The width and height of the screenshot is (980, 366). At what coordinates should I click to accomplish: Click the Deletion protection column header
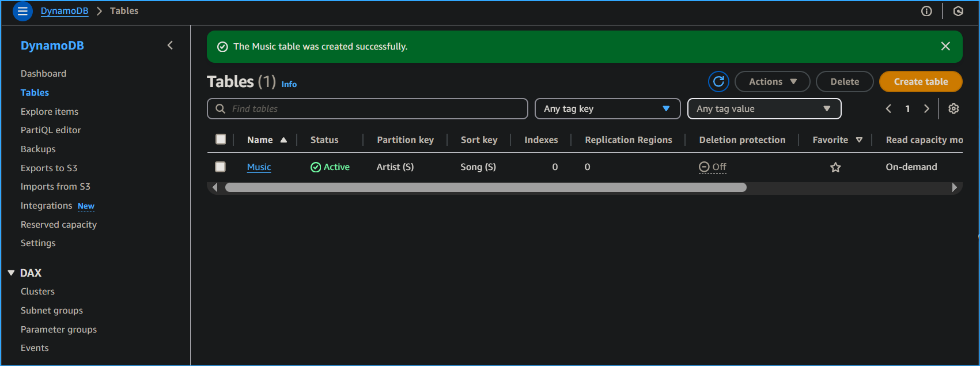tap(742, 140)
